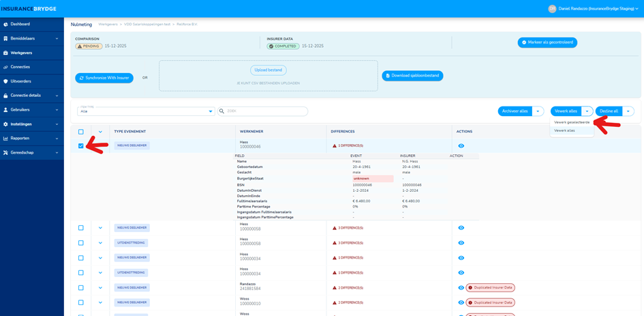Check the Randazzo 241881584 row checkbox
Screen dimensions: 644x316
[81, 288]
